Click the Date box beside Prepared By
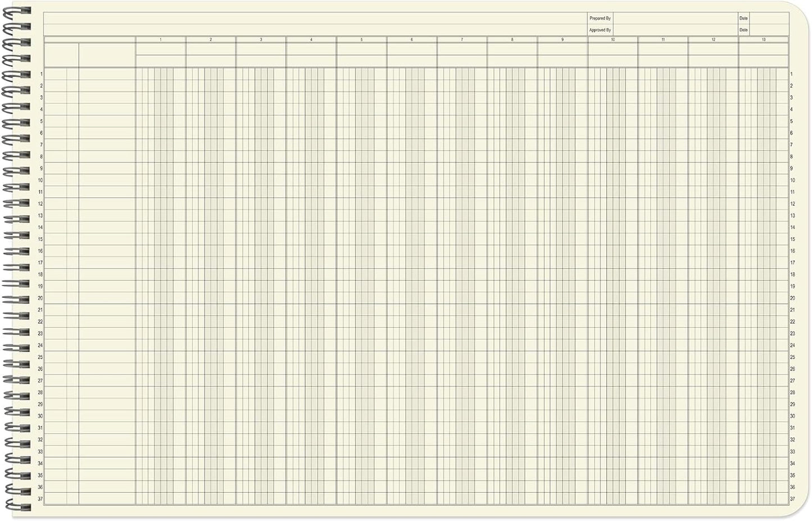The width and height of the screenshot is (812, 521). (x=743, y=17)
